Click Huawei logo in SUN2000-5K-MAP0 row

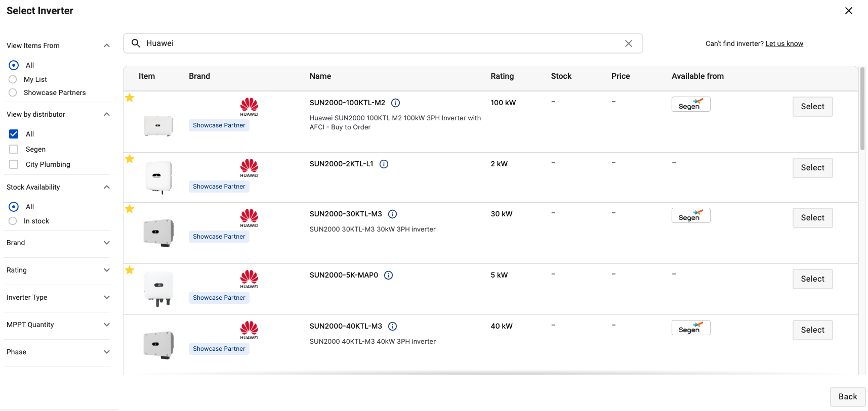[x=250, y=280]
